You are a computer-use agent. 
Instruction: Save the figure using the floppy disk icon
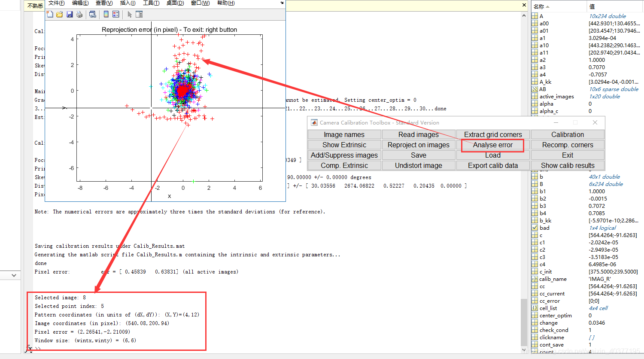tap(70, 14)
